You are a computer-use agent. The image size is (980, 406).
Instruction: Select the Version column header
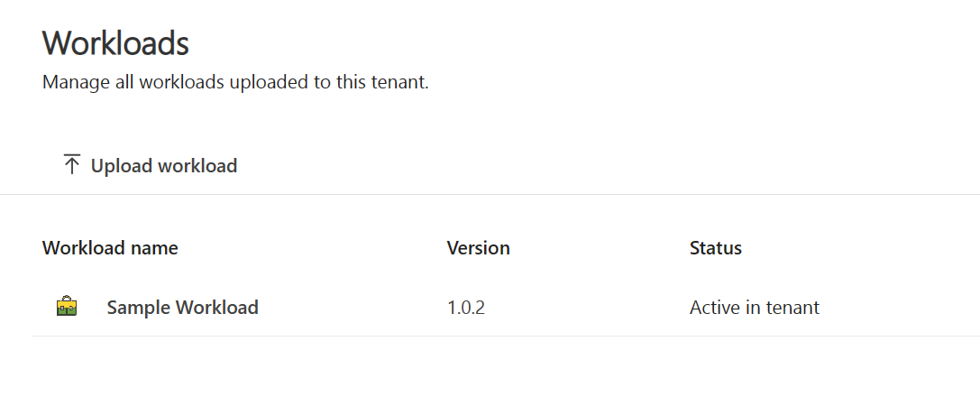pos(478,247)
